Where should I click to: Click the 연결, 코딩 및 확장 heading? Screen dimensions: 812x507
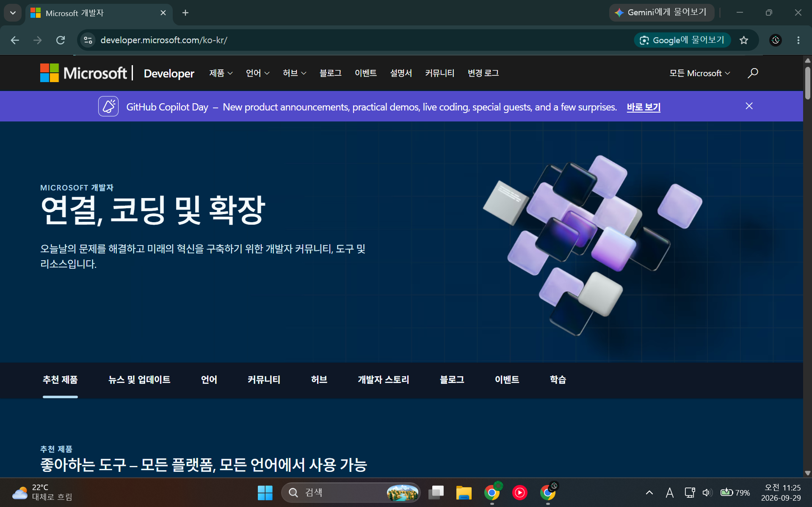(153, 210)
